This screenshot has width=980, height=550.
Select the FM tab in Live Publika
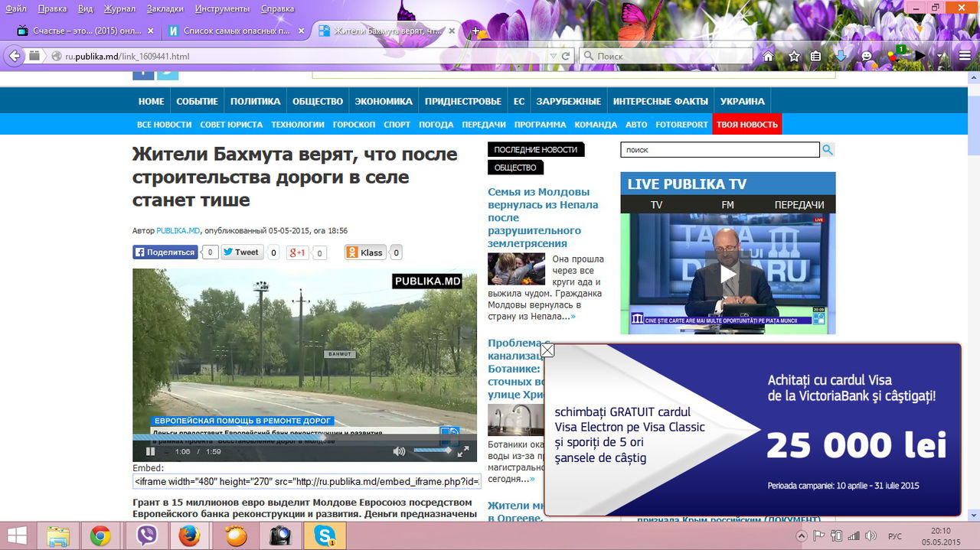tap(727, 204)
